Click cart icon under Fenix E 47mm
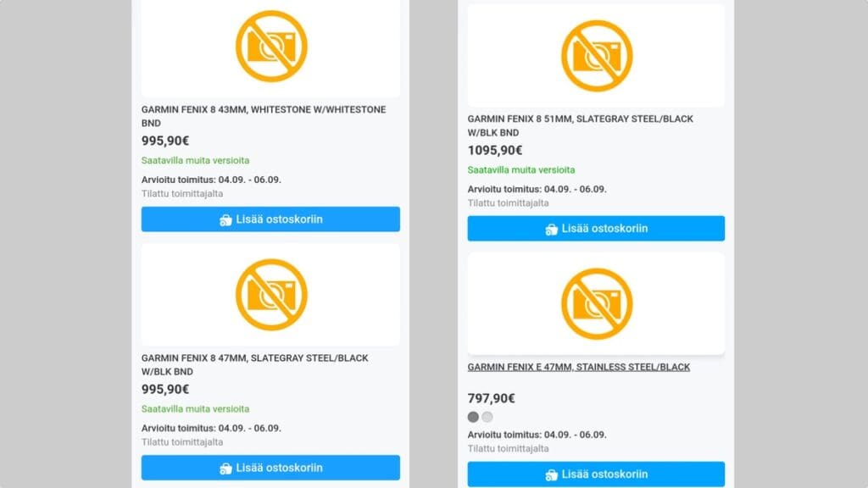Screen dimensions: 868x488 [552, 474]
